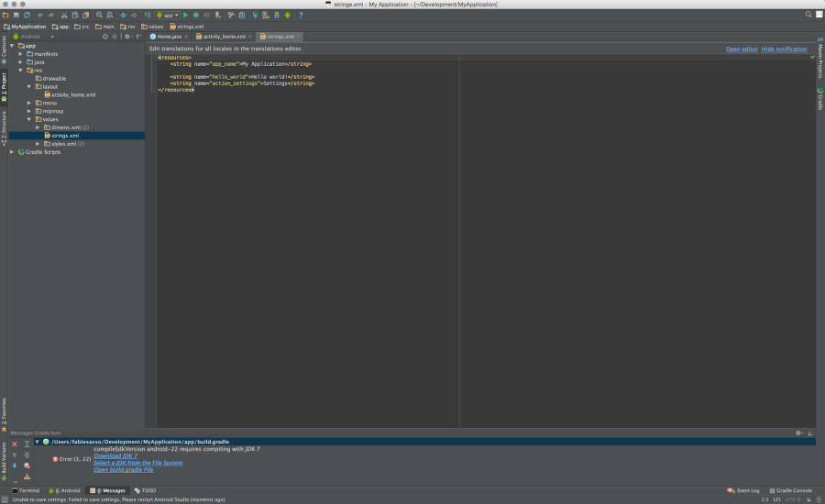The height and width of the screenshot is (504, 825).
Task: Click scroll from source target icon
Action: pyautogui.click(x=105, y=37)
